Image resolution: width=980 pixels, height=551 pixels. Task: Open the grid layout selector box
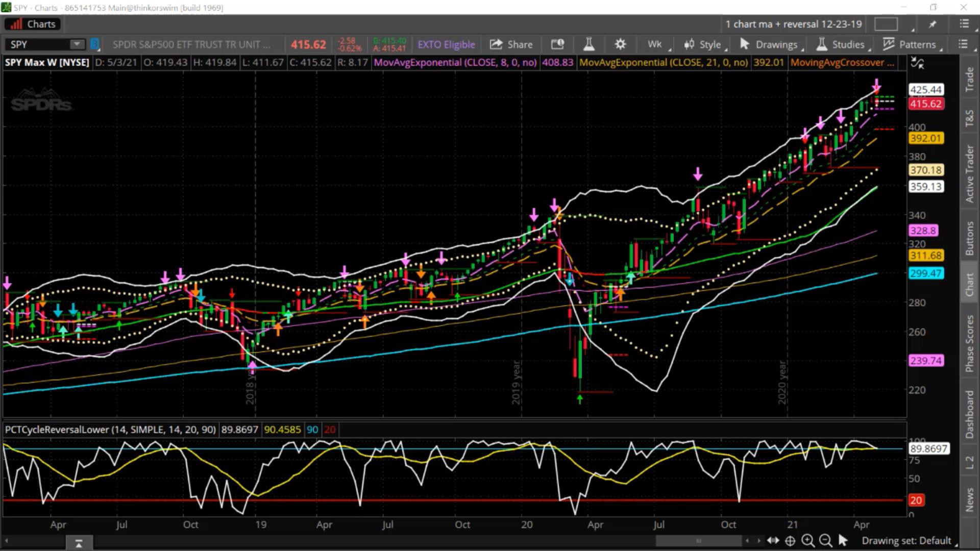[x=886, y=24]
